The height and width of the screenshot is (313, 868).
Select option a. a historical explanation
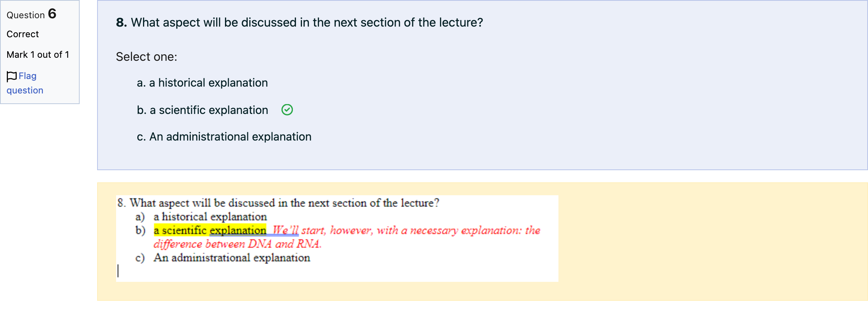tap(202, 83)
